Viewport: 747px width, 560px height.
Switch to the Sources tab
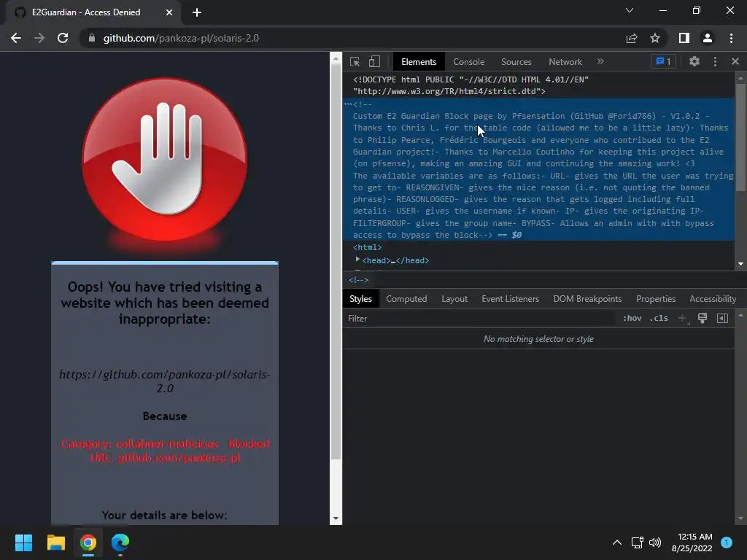click(516, 62)
